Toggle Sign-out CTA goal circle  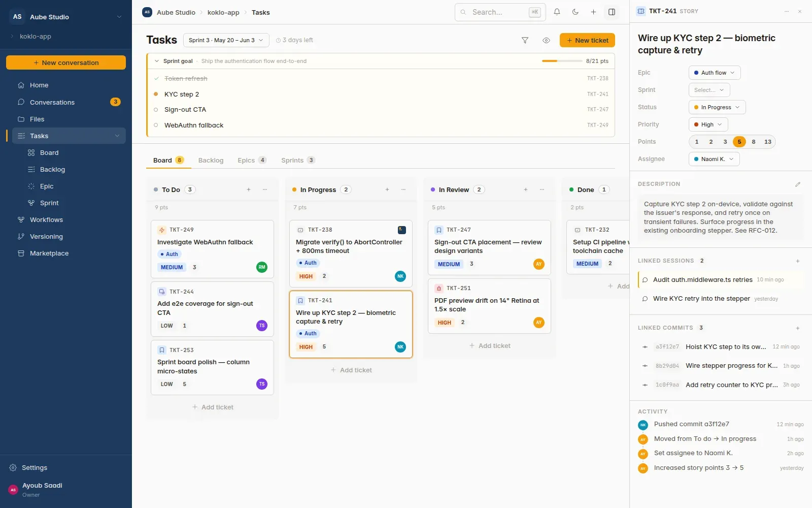coord(156,110)
